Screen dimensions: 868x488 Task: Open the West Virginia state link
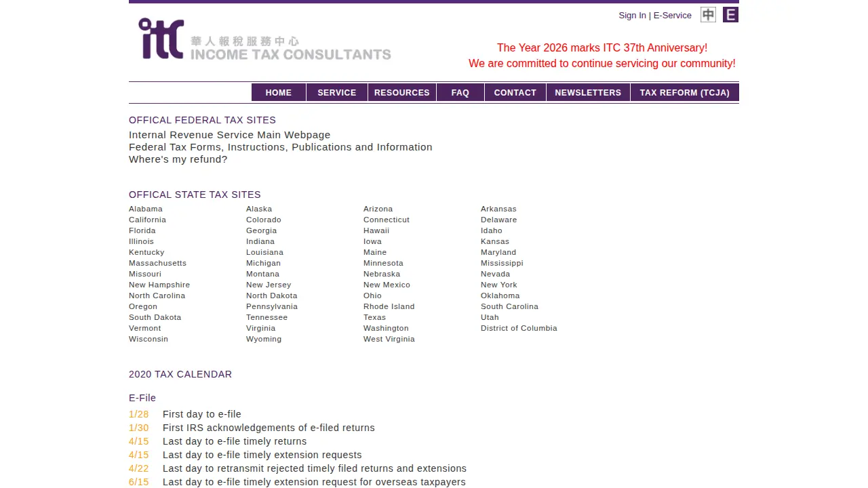[x=389, y=339]
